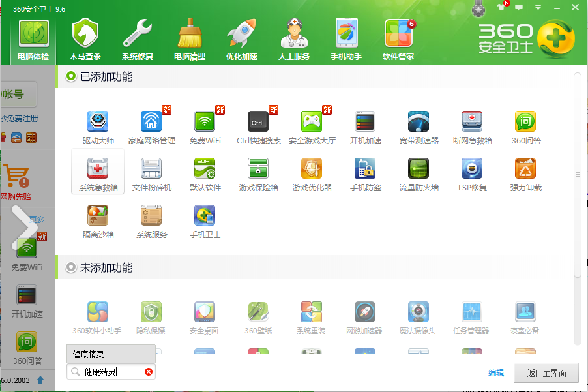The height and width of the screenshot is (392, 588).
Task: Launch 手机卫士
Action: coord(205,222)
